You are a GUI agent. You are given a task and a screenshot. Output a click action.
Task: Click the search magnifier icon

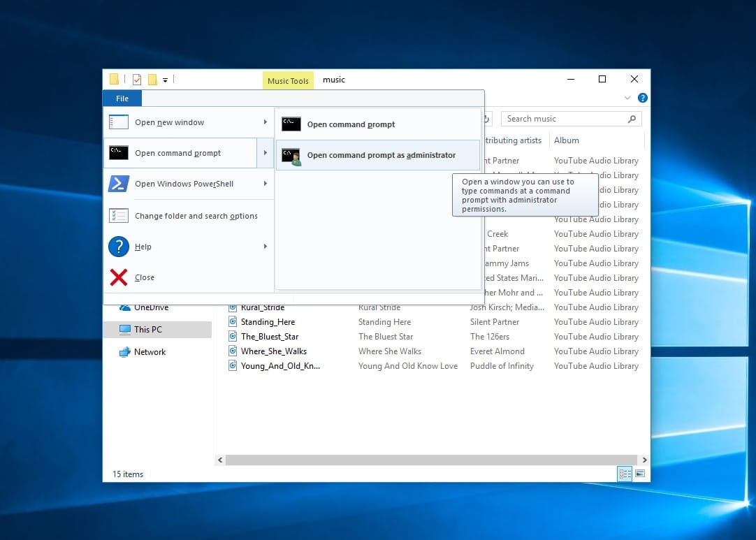[x=632, y=119]
